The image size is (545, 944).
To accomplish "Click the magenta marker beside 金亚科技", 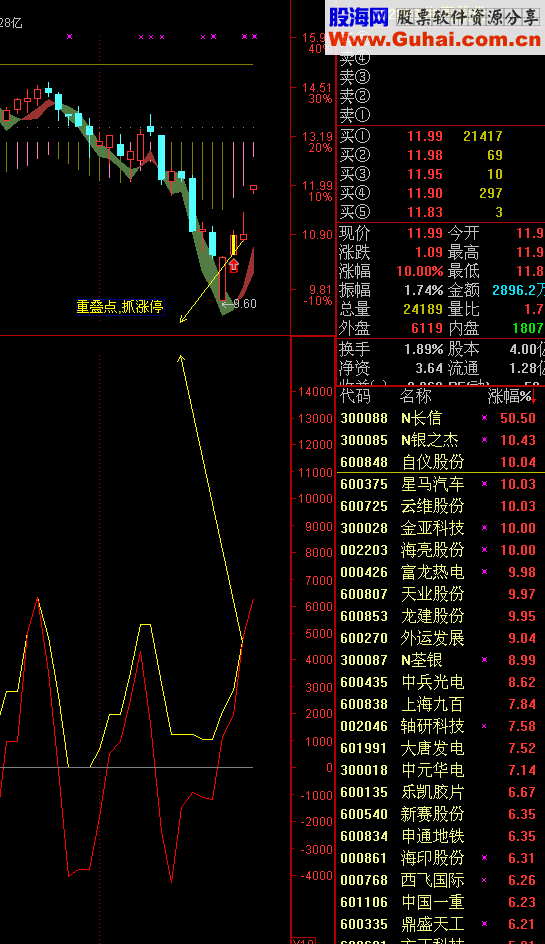I will (484, 527).
